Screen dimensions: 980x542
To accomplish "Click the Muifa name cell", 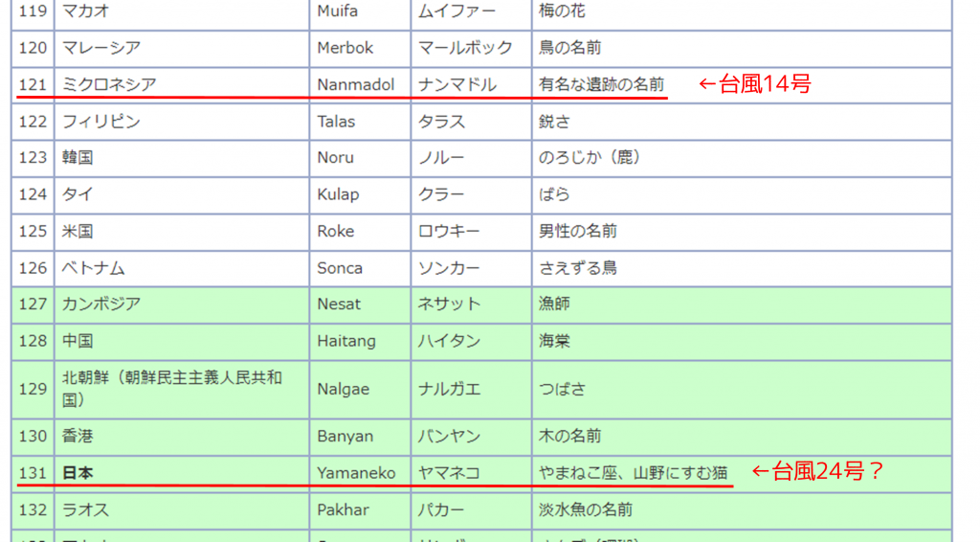I will pyautogui.click(x=339, y=11).
